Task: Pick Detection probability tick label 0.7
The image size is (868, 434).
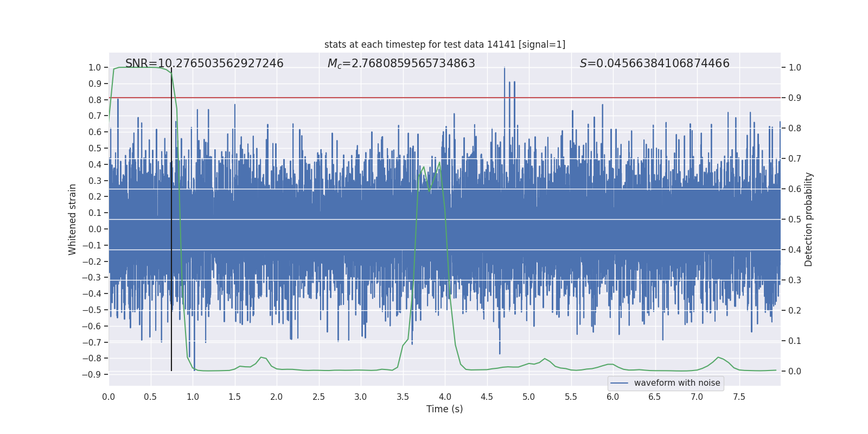Action: tap(795, 159)
